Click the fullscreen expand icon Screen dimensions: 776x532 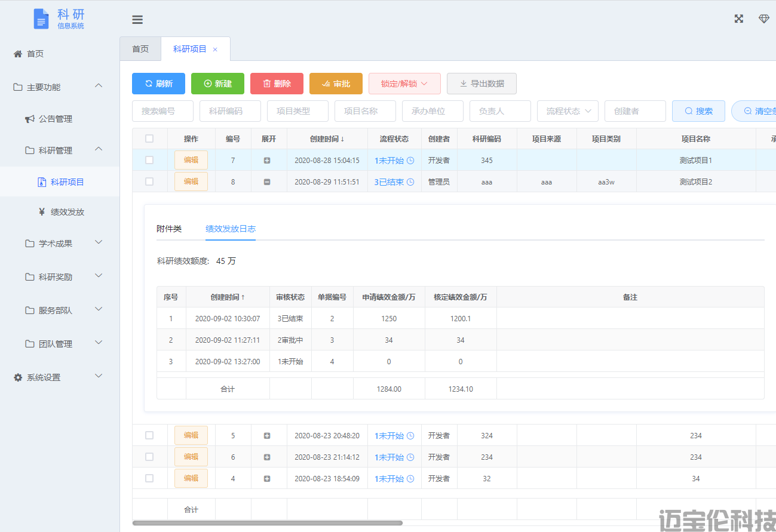click(x=739, y=19)
